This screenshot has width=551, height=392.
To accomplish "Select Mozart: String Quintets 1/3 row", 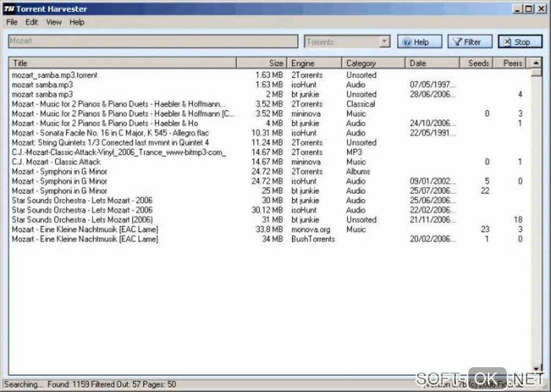I will coord(269,142).
